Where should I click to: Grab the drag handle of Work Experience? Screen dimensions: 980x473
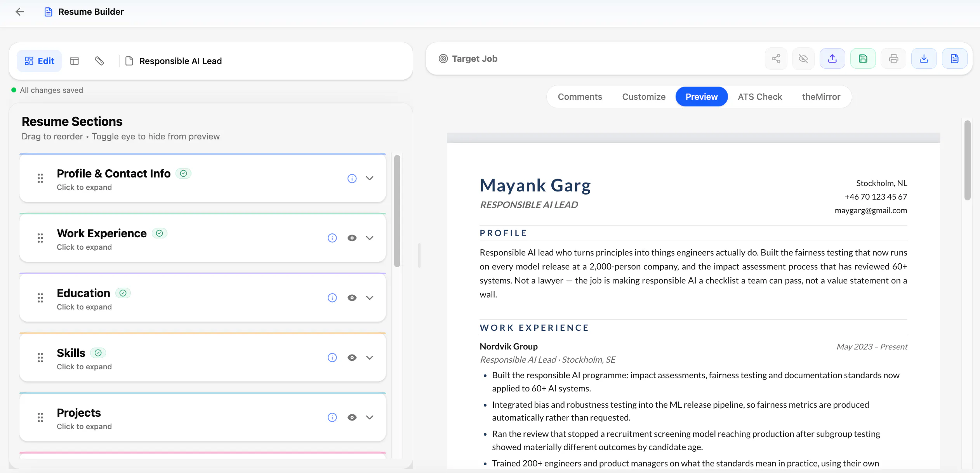40,238
